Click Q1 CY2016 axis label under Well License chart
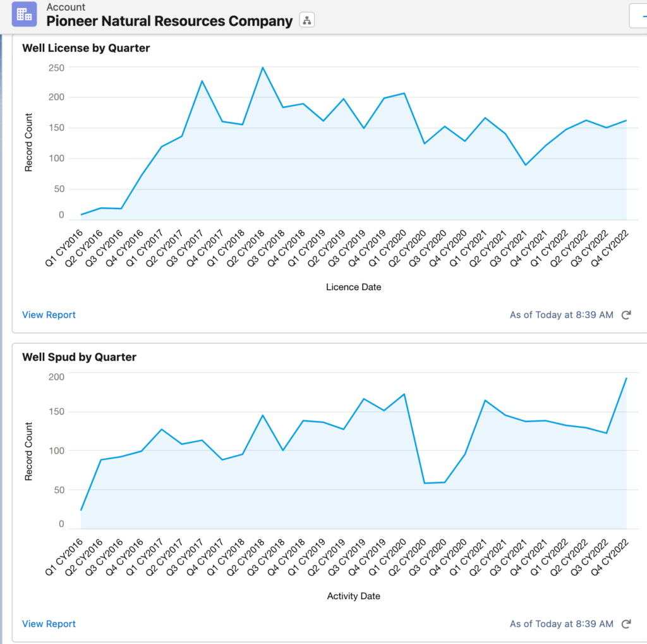Image resolution: width=647 pixels, height=644 pixels. click(64, 248)
